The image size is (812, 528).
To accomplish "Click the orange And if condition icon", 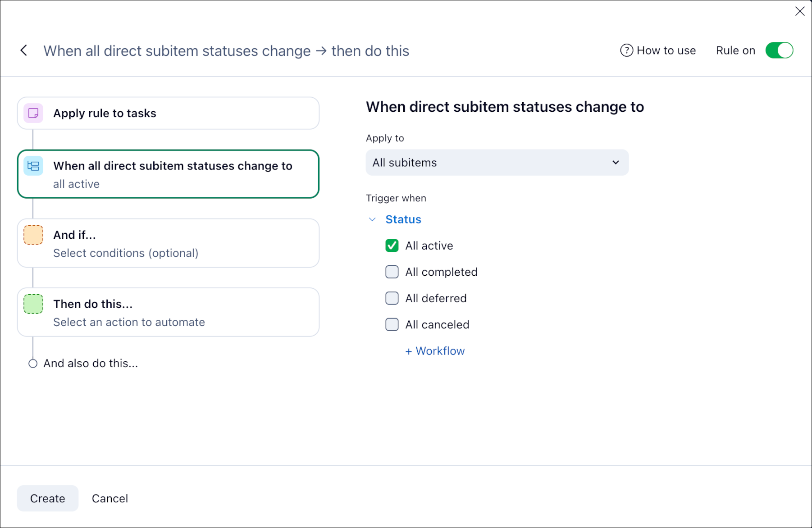I will pyautogui.click(x=33, y=235).
